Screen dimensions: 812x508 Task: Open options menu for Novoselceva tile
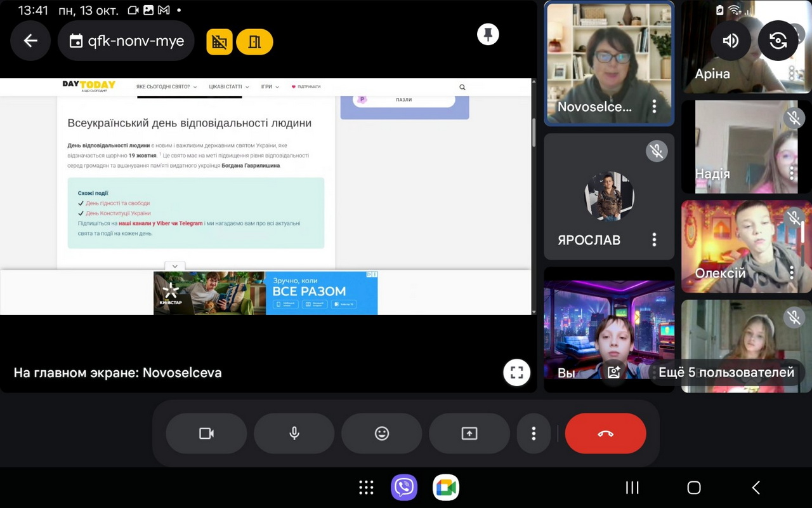[654, 107]
